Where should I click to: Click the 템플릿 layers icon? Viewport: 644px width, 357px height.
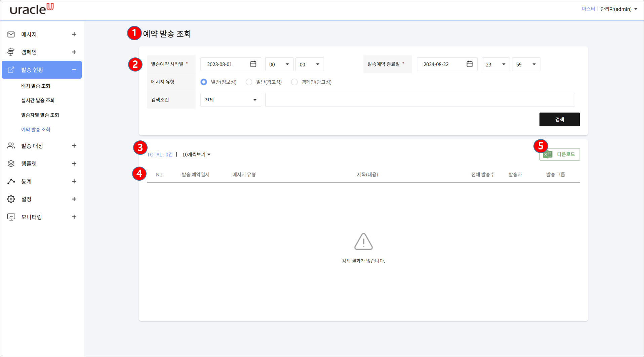[11, 164]
